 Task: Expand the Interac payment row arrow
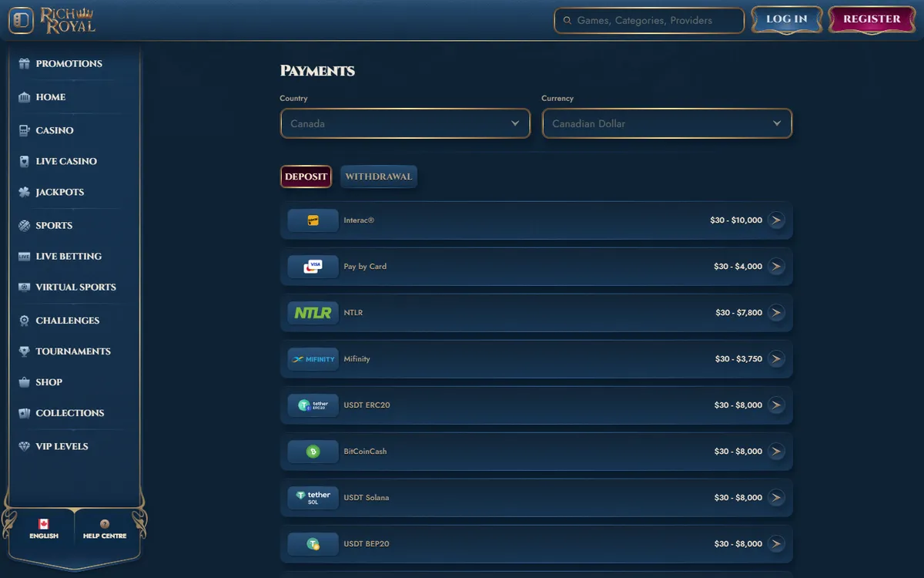pos(776,220)
